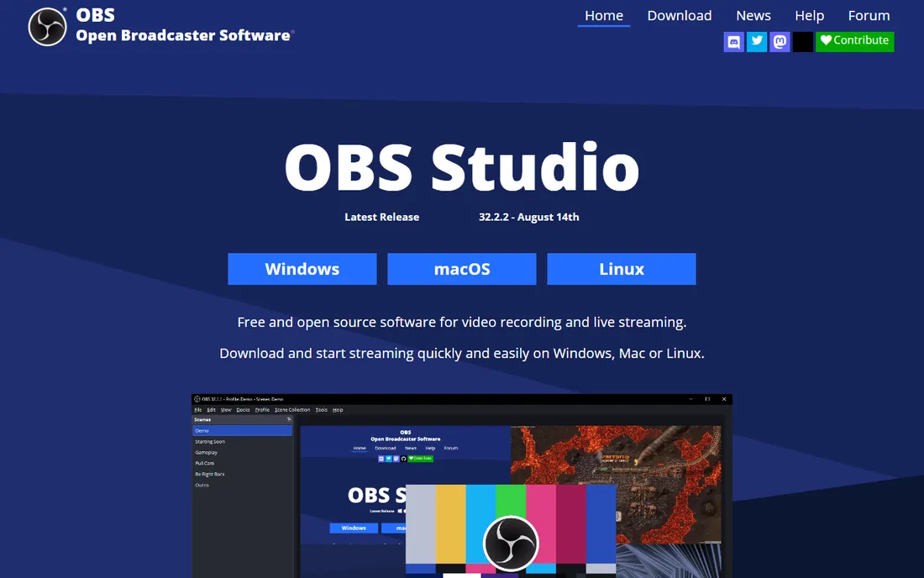Screen dimensions: 924x578
Task: Click the Linux download button
Action: pyautogui.click(x=621, y=269)
